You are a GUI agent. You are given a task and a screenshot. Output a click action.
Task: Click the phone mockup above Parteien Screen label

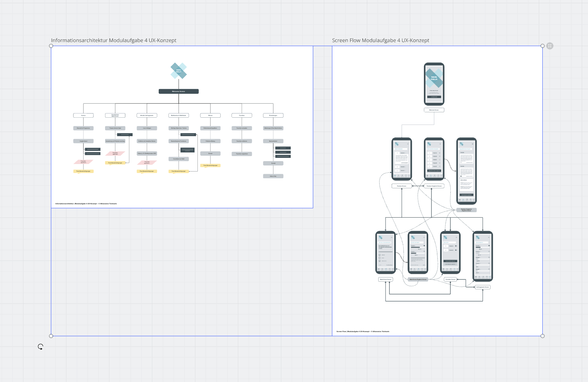coord(402,159)
